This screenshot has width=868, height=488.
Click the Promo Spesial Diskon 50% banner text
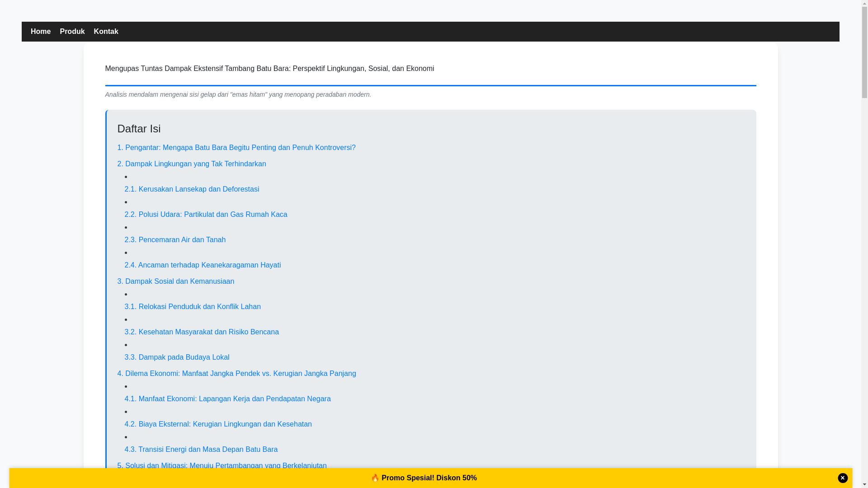pyautogui.click(x=424, y=478)
